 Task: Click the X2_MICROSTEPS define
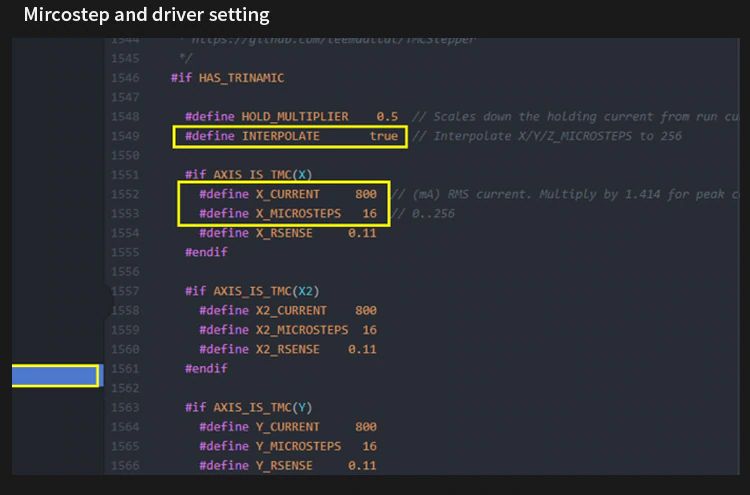coord(288,330)
